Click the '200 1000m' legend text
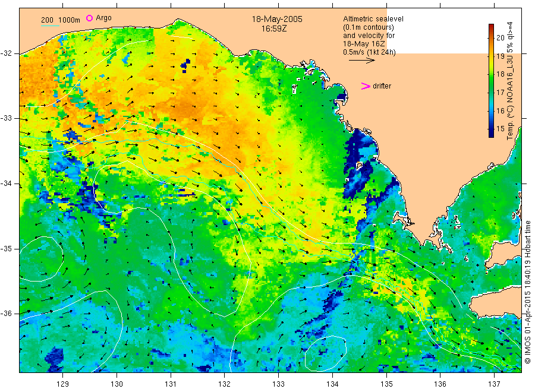This screenshot has height=392, width=535. (x=61, y=20)
